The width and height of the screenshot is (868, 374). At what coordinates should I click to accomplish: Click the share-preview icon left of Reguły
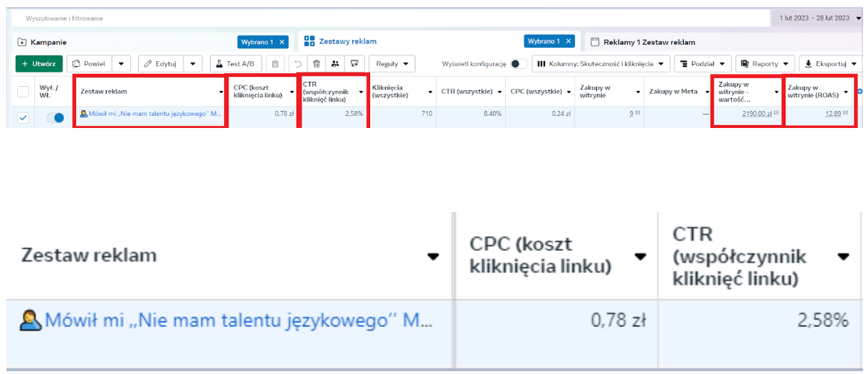354,63
